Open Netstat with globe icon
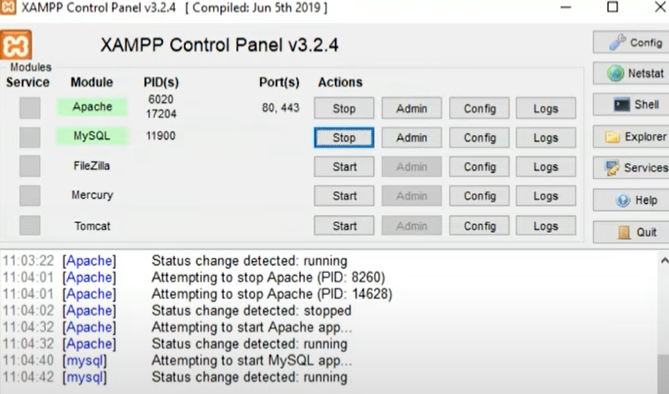 pos(631,73)
